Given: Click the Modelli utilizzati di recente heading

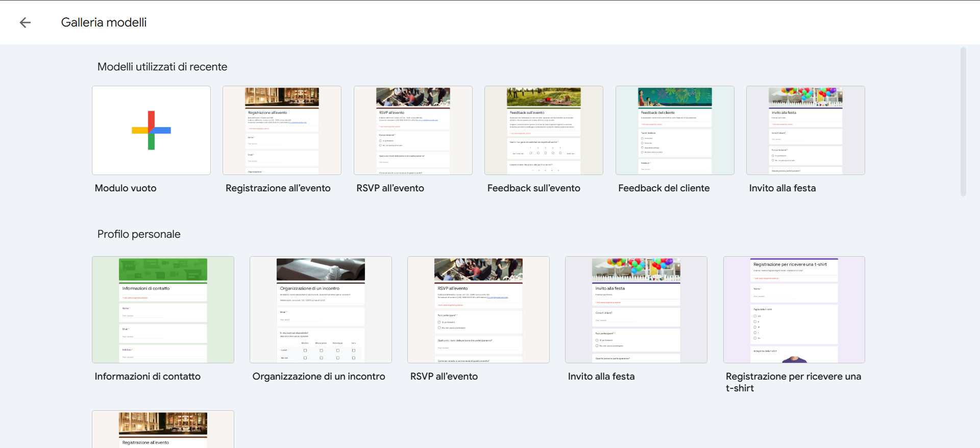Looking at the screenshot, I should click(162, 67).
